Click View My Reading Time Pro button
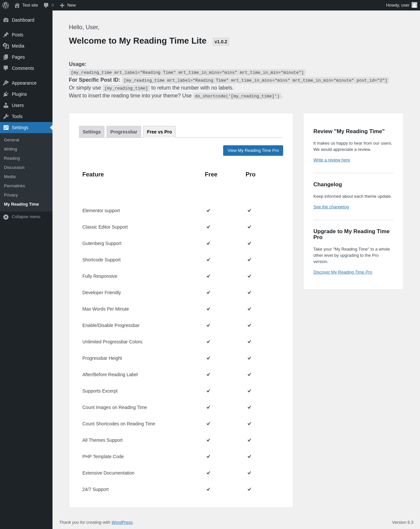Image resolution: width=420 pixels, height=529 pixels. point(253,151)
